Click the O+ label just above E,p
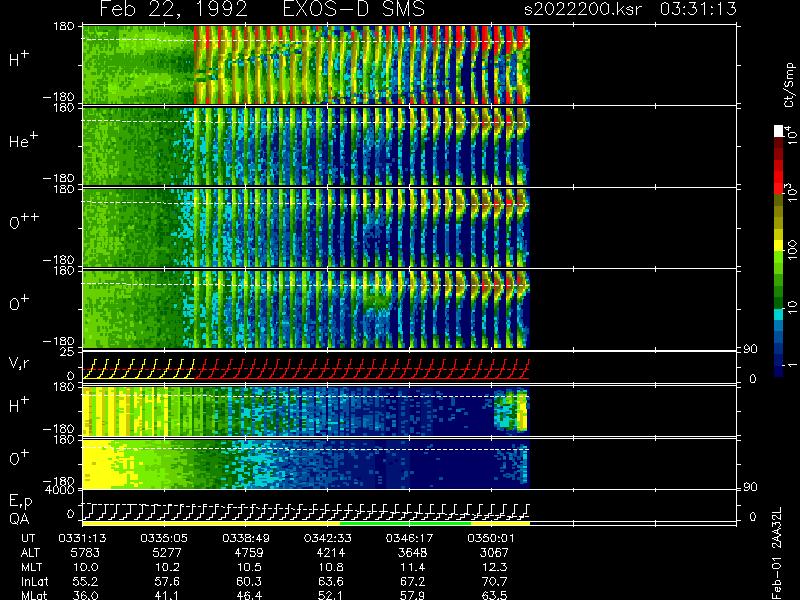This screenshot has height=600, width=800. tap(19, 458)
